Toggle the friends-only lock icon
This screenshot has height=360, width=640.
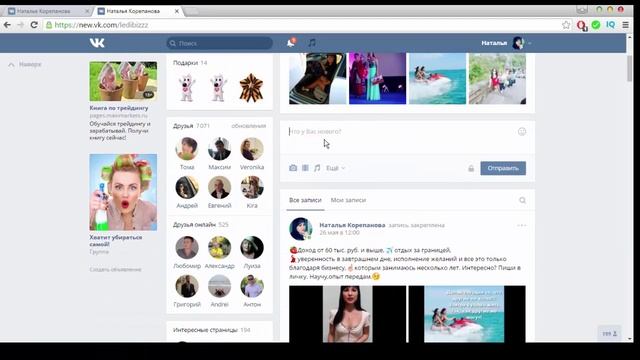[x=471, y=168]
